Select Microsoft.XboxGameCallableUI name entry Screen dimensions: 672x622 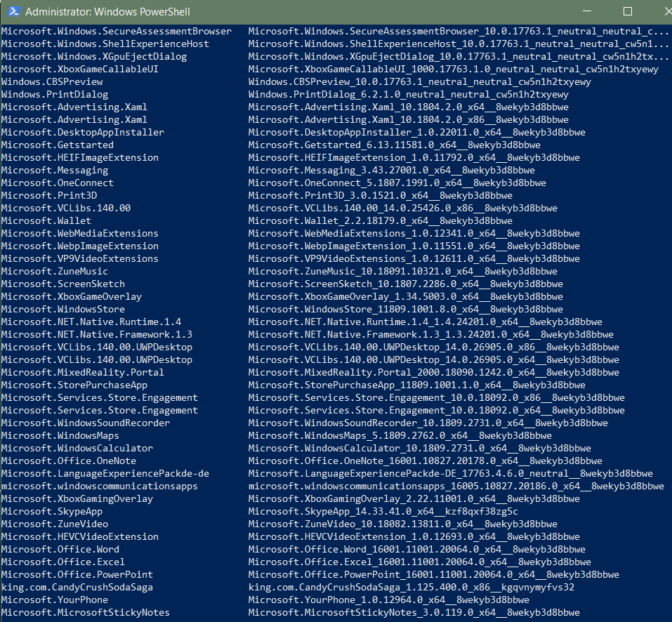click(80, 70)
